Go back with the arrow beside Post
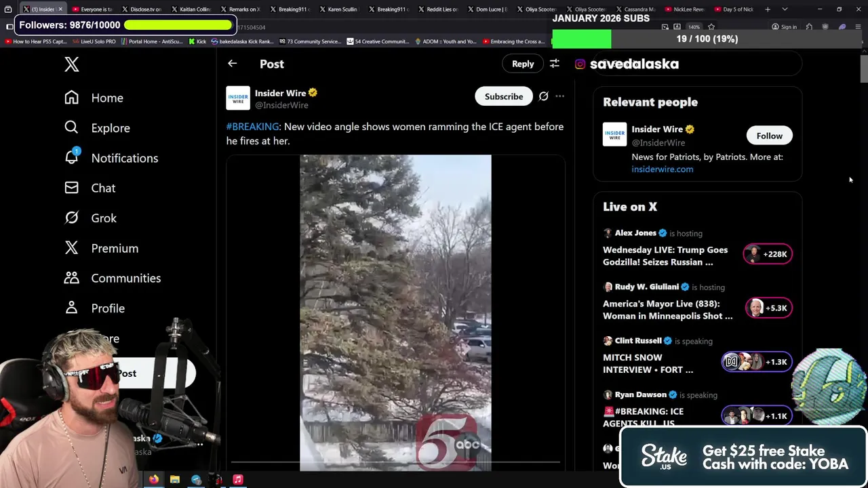The image size is (868, 488). pos(232,64)
